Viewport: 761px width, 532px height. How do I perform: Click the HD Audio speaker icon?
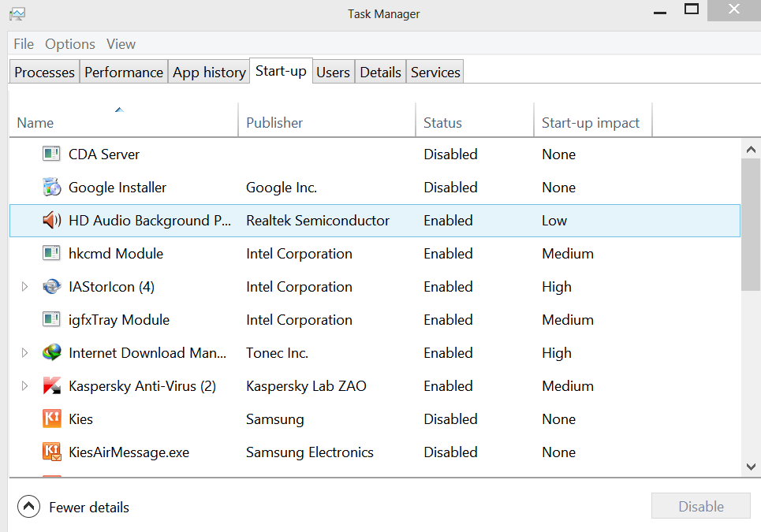pyautogui.click(x=51, y=221)
